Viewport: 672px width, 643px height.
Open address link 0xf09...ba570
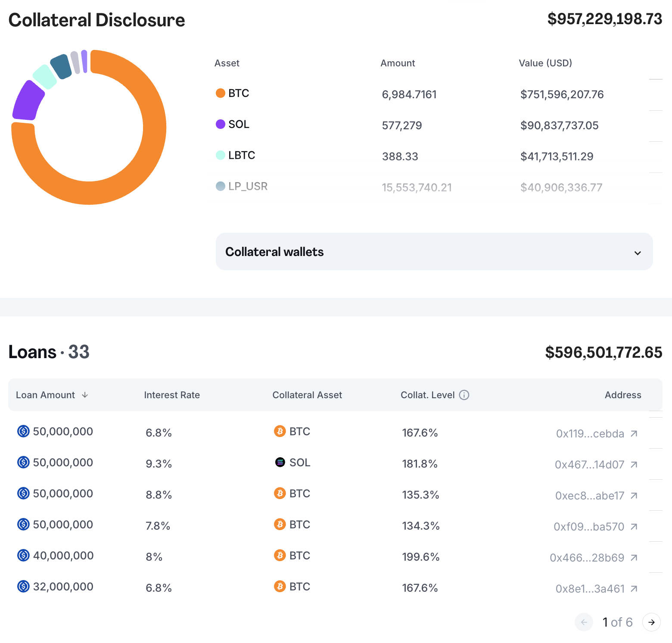(x=588, y=527)
